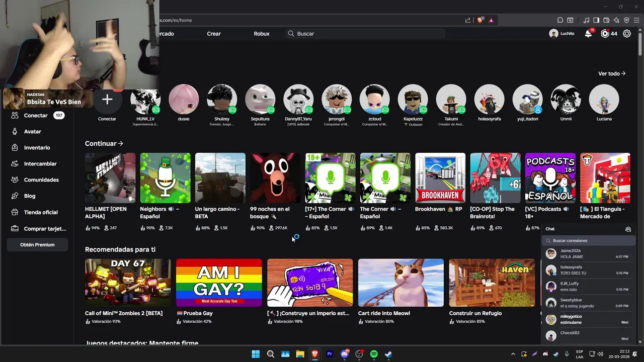The image size is (644, 362).
Task: Click the plus Conectar add friends circle
Action: click(107, 99)
